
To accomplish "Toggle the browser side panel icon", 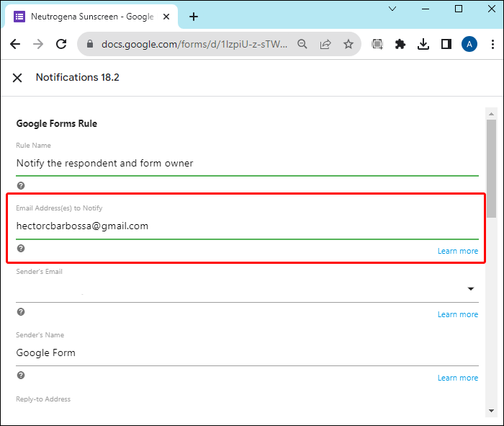I will pos(446,44).
